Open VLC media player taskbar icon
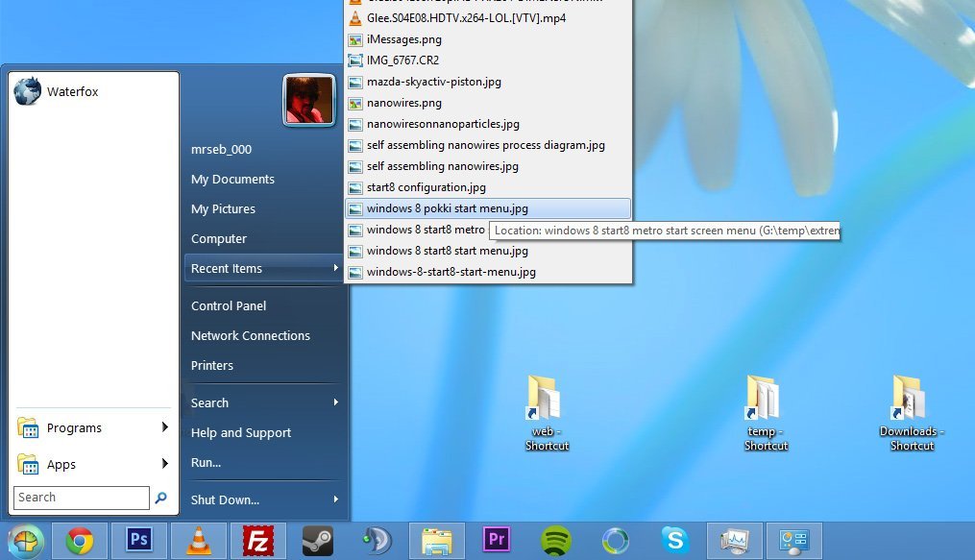 (198, 541)
